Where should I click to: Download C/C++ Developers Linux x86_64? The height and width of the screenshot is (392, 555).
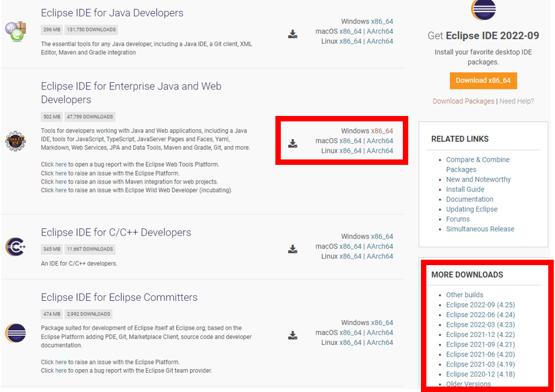[350, 256]
